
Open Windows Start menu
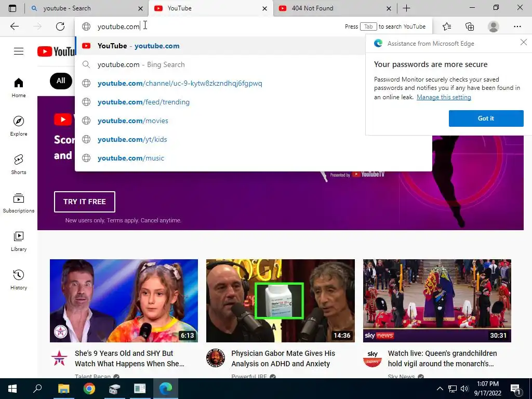[12, 389]
